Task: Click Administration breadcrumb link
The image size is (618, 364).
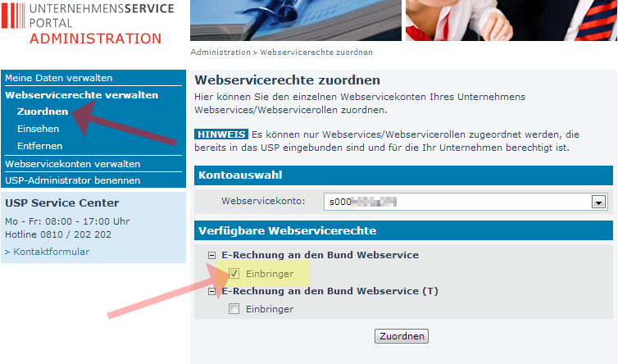Action: (x=220, y=52)
